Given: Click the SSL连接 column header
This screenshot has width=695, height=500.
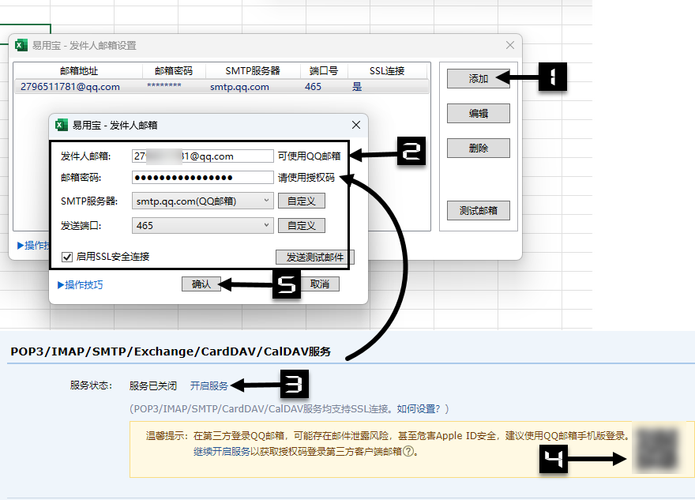Looking at the screenshot, I should (387, 71).
